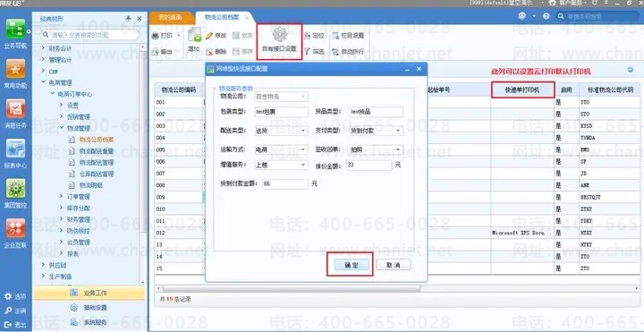Expand the 订单管理 tree node

[61, 196]
